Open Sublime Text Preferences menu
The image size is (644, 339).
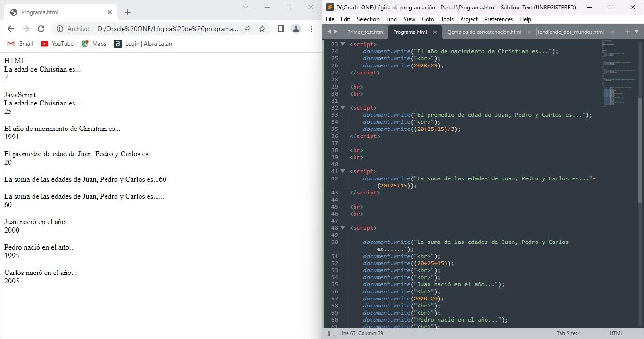click(x=498, y=19)
